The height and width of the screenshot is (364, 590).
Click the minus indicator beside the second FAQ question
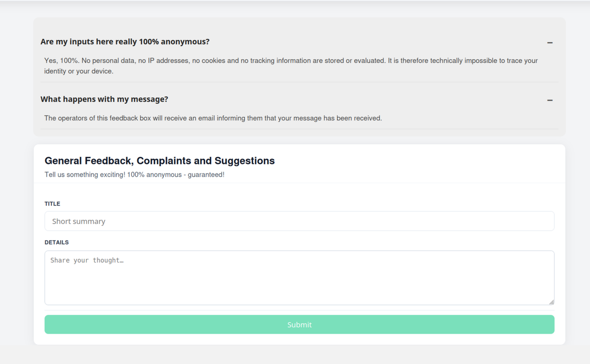click(549, 99)
